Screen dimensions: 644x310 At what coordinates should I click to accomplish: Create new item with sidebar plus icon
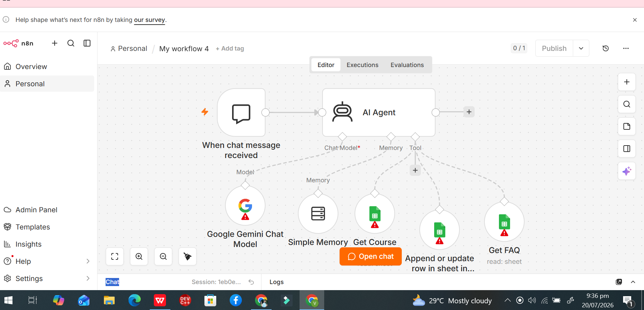[x=55, y=43]
